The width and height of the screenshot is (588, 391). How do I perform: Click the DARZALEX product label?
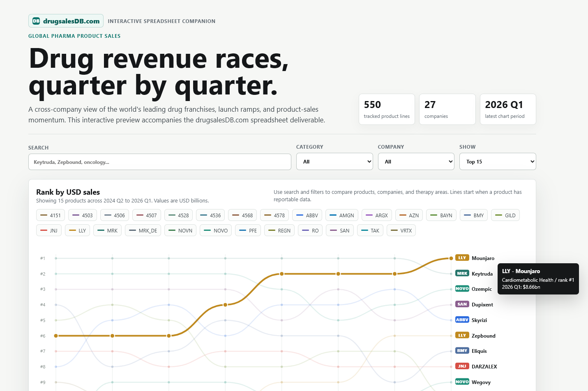click(484, 367)
